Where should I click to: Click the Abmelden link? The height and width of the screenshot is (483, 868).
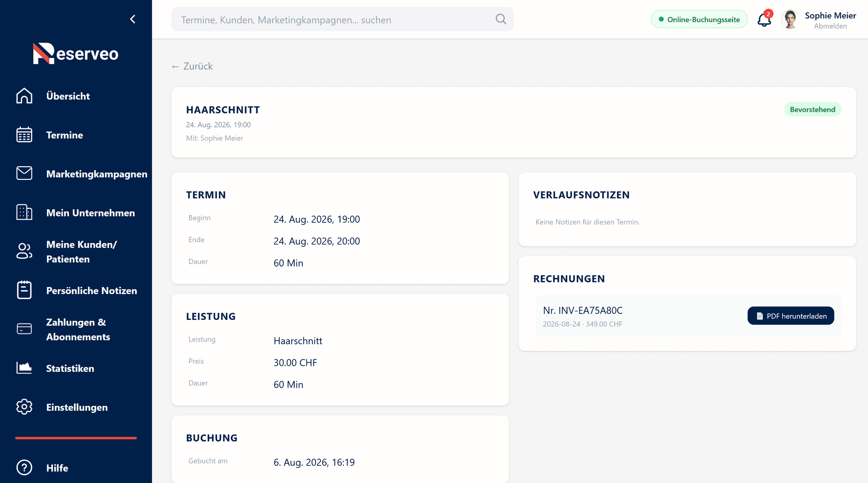[830, 26]
